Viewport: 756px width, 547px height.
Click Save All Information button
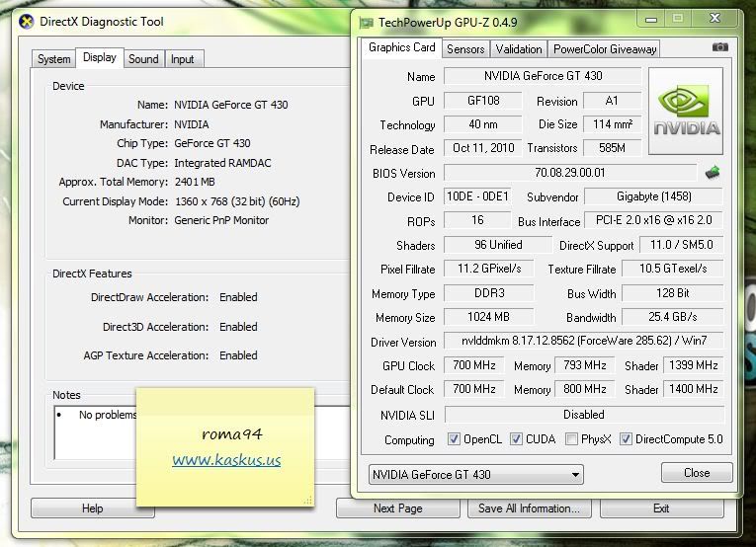529,508
